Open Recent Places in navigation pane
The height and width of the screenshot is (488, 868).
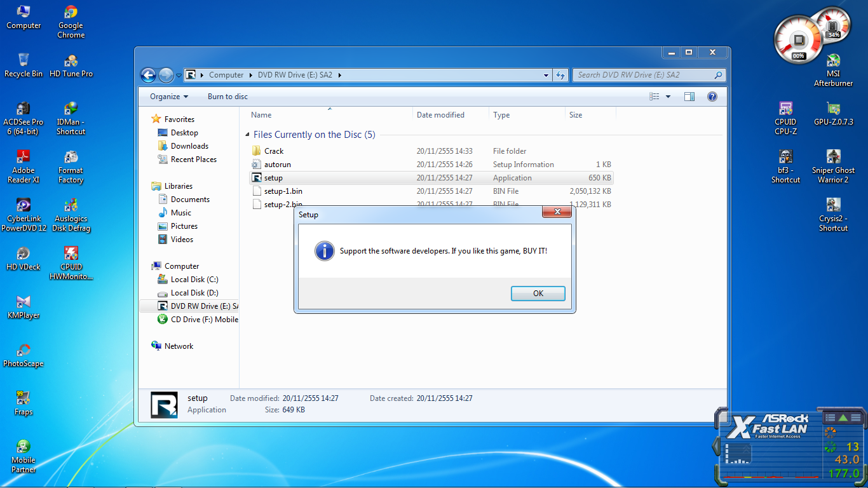click(x=187, y=159)
